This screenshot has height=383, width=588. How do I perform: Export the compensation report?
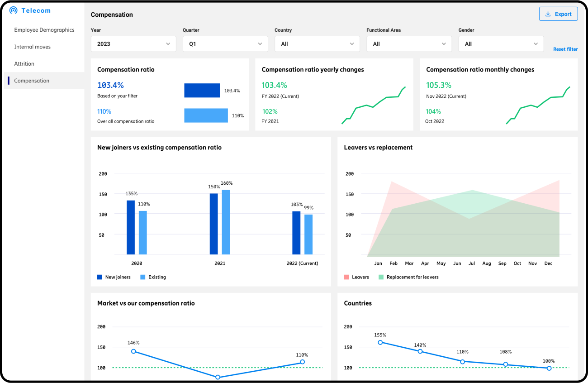tap(559, 14)
